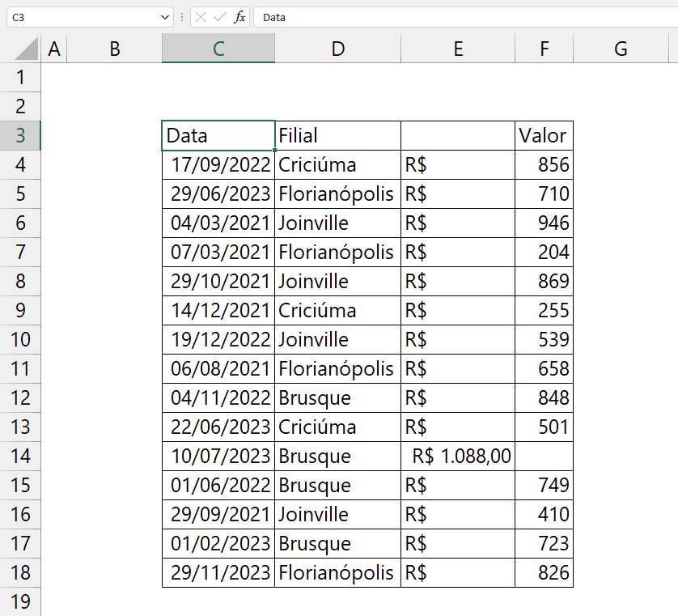Open the Name Box dropdown arrow
The image size is (678, 616).
165,17
